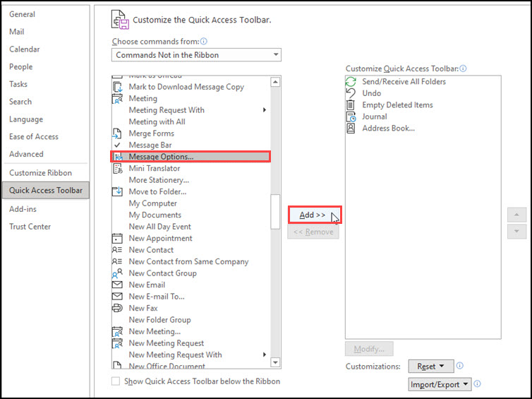
Task: Select the Move to Folder icon
Action: point(118,192)
